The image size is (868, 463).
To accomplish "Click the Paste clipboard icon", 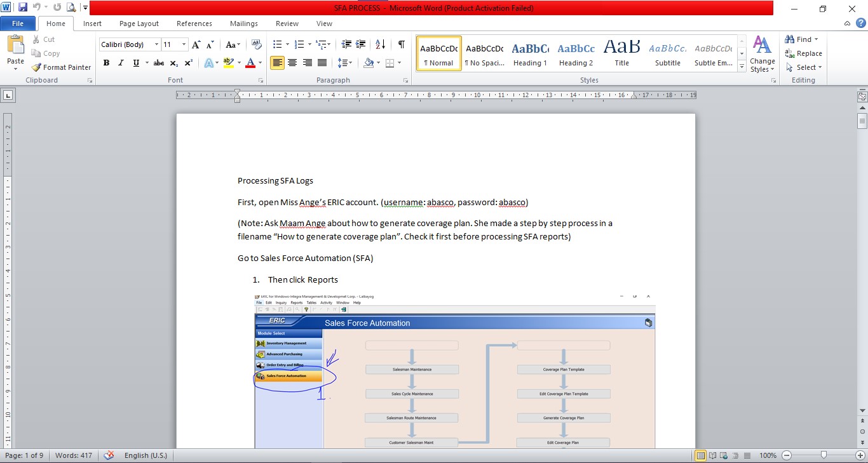I will tap(15, 45).
